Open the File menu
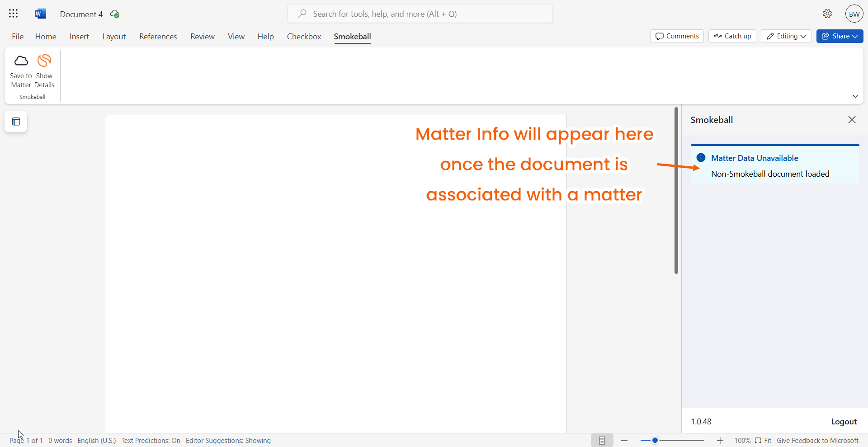The width and height of the screenshot is (868, 447). [18, 37]
